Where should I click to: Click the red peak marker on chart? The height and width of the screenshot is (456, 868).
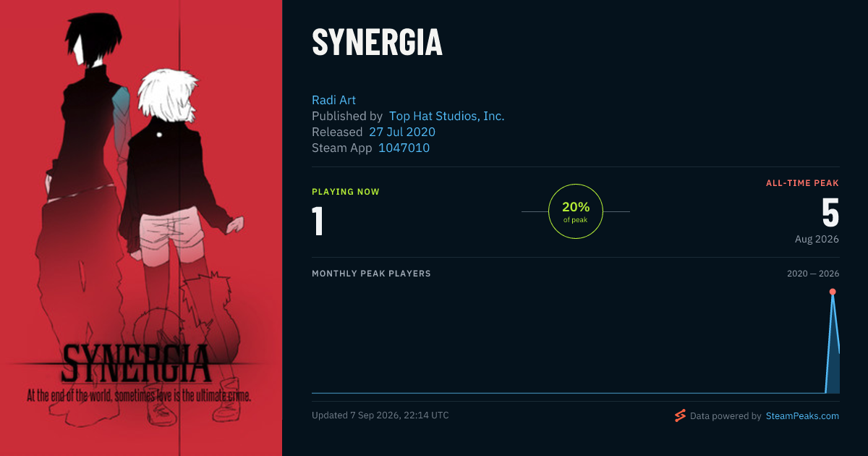coord(833,292)
